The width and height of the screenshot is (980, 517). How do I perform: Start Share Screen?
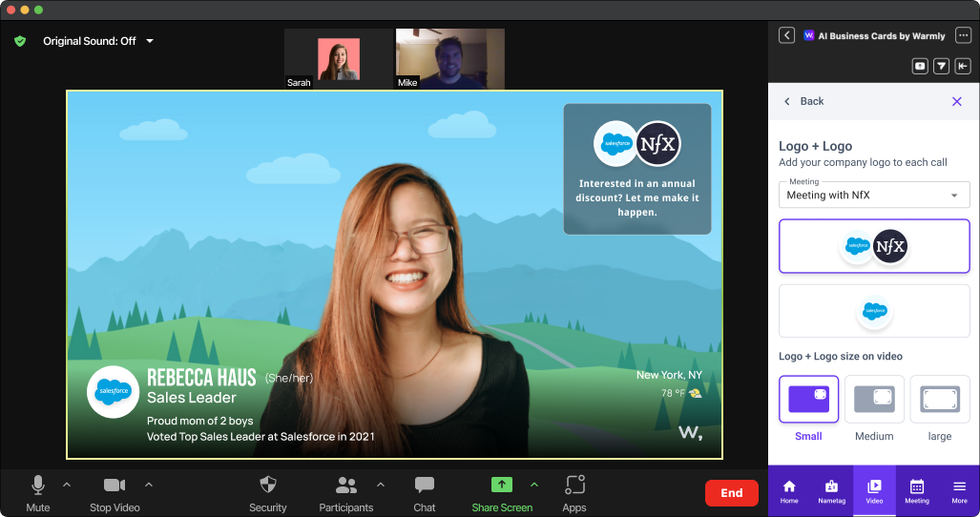point(502,486)
